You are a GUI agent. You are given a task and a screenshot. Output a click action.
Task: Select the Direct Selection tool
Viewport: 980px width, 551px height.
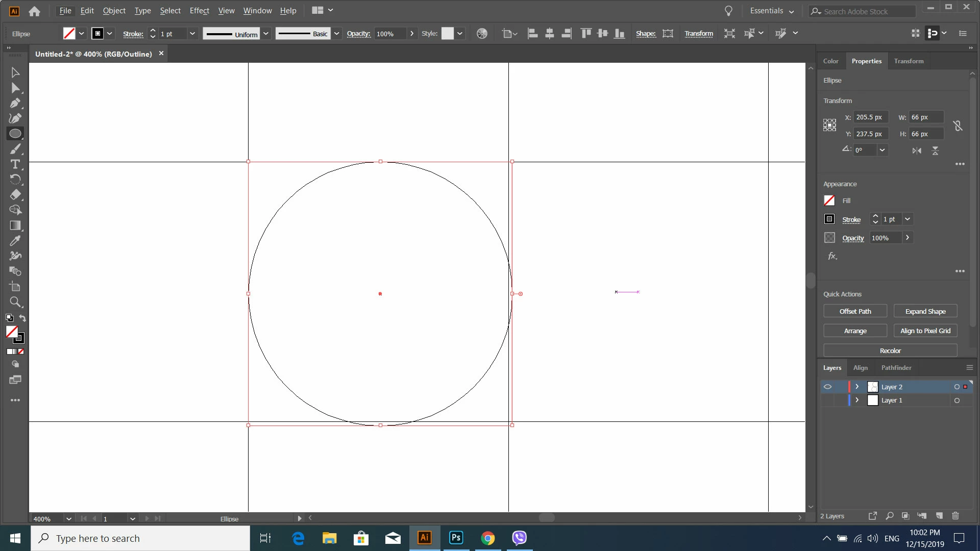click(x=15, y=88)
